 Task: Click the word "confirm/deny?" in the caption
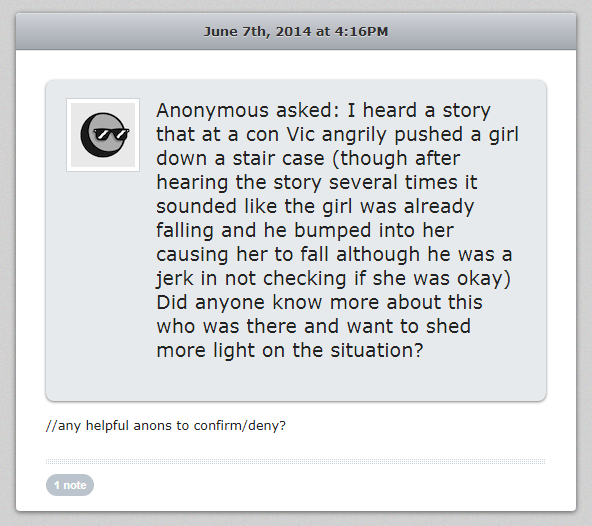tap(240, 426)
